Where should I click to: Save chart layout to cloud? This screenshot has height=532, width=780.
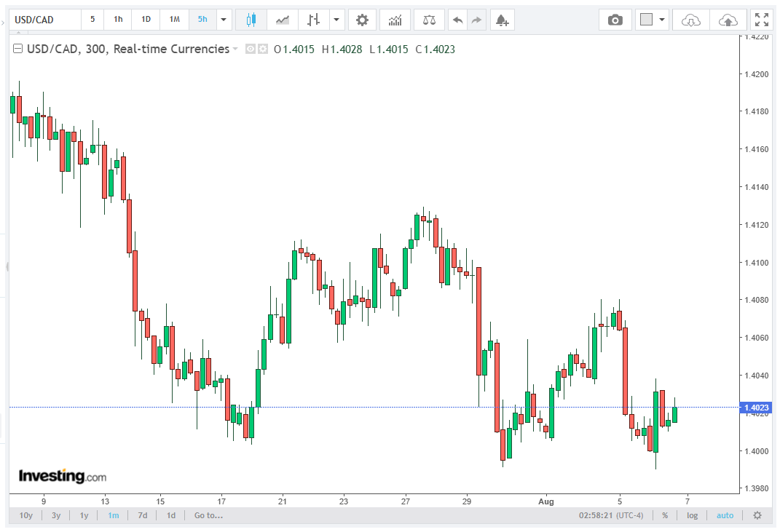click(x=728, y=20)
